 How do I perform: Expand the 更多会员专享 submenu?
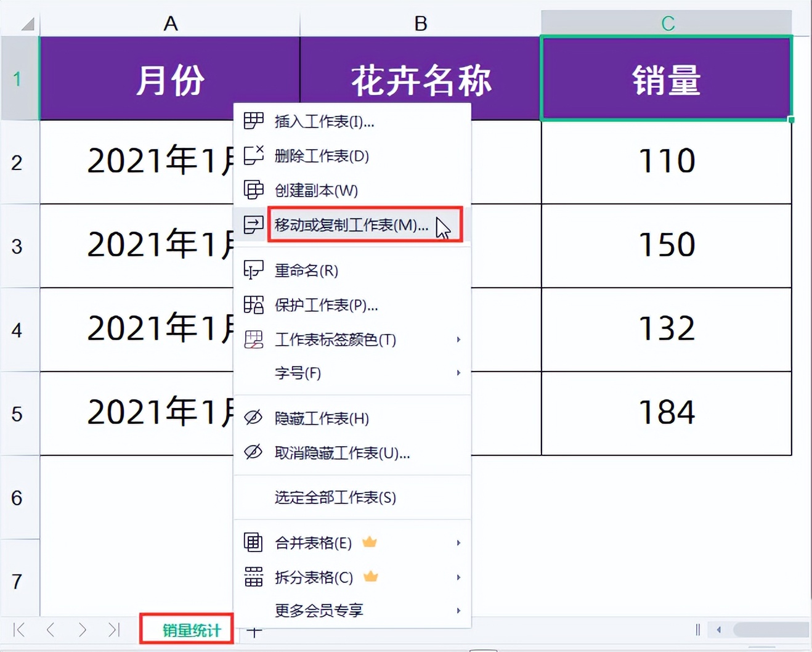(458, 610)
